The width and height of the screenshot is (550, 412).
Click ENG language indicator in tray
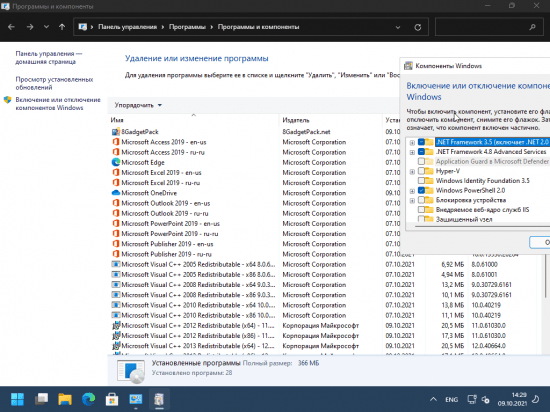[x=451, y=399]
